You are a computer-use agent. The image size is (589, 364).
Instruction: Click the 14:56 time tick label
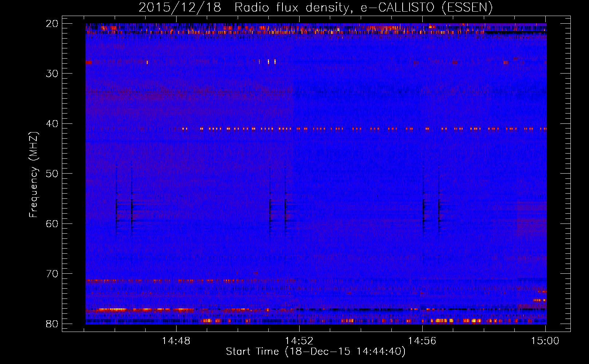click(x=422, y=341)
